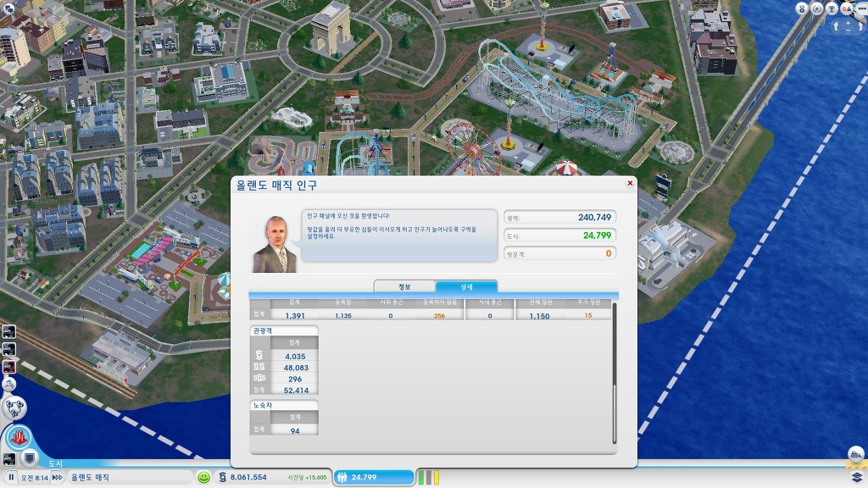Click the population button showing 24,799
Screen dimensions: 868x488
pyautogui.click(x=374, y=477)
